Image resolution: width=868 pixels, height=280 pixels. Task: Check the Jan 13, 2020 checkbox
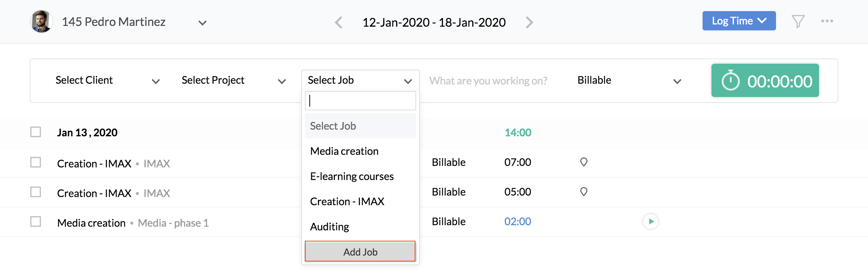pos(36,132)
